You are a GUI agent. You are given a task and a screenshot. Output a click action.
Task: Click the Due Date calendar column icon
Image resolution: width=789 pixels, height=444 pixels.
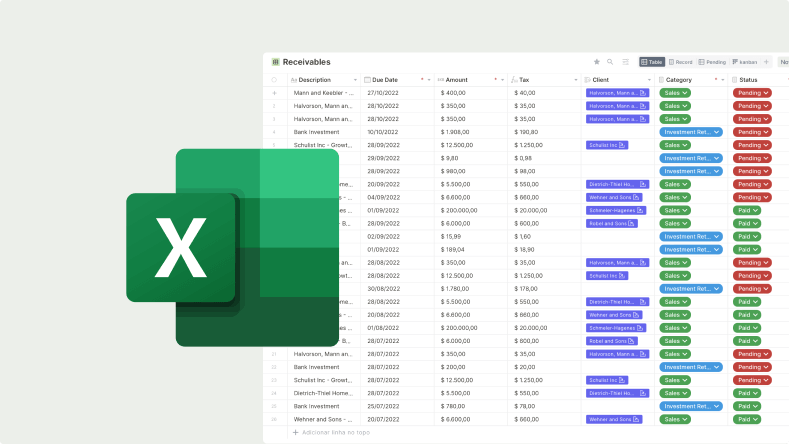point(367,80)
